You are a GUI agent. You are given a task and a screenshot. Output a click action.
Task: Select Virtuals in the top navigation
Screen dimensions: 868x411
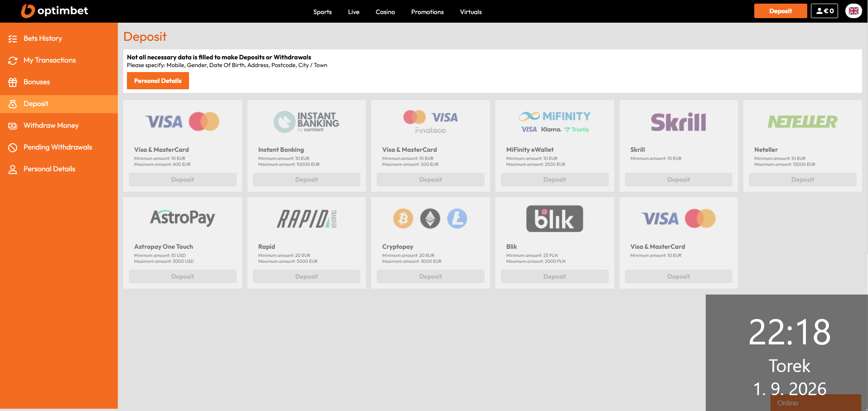(471, 12)
